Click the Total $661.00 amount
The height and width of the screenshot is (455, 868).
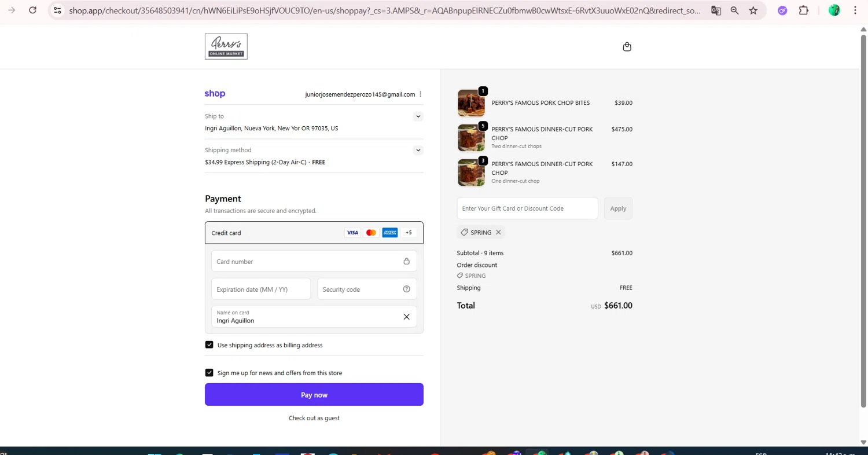[x=618, y=306]
